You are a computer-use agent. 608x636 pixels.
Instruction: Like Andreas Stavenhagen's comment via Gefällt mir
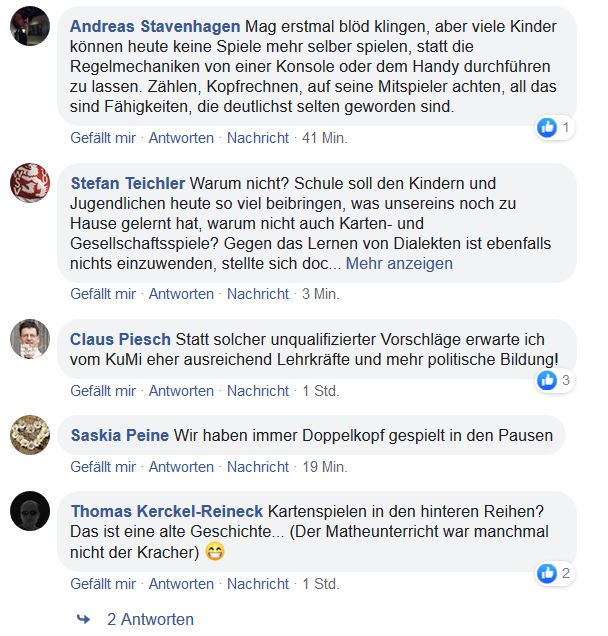[103, 137]
